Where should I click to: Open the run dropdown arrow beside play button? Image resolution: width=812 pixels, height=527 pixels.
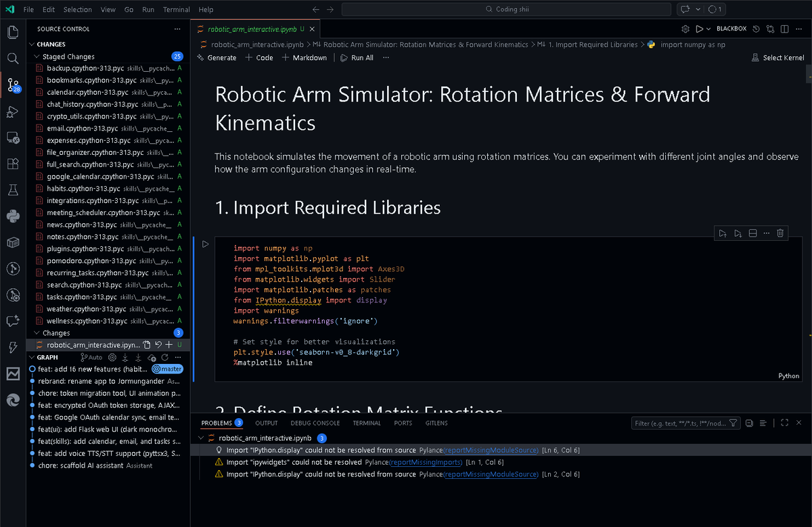[x=708, y=29]
